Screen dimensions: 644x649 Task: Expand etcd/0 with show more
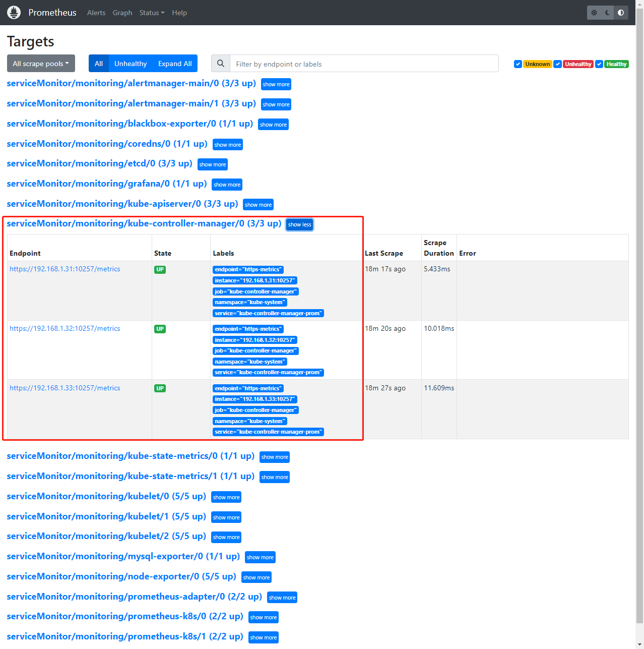(x=213, y=164)
